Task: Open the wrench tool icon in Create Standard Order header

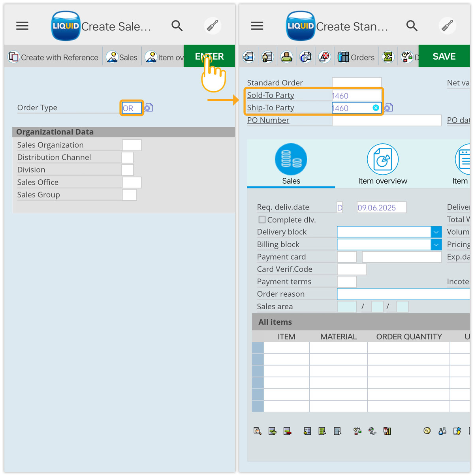Action: [x=448, y=26]
